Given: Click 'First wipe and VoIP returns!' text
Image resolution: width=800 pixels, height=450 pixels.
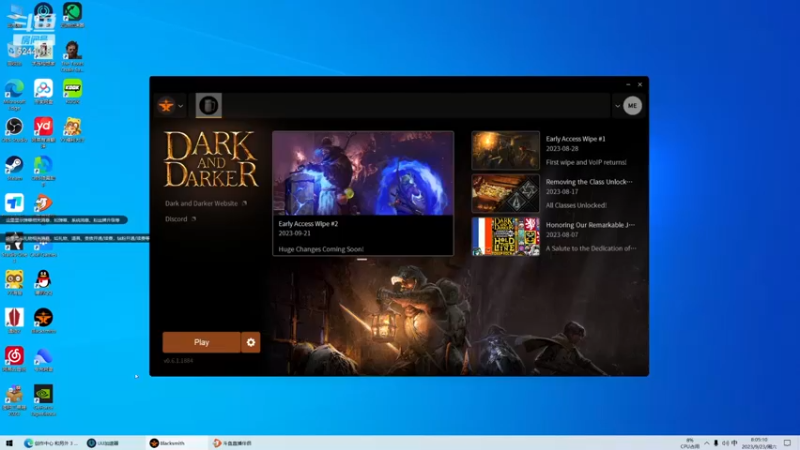Looking at the screenshot, I should (586, 162).
